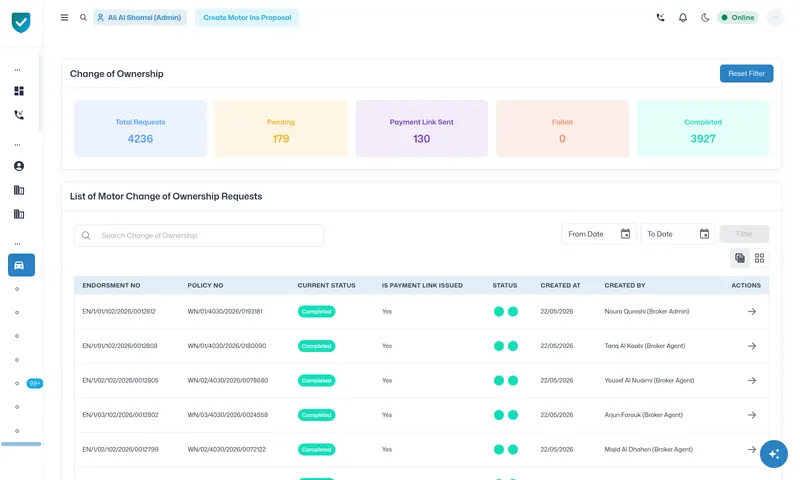Open arrow action for Tariq Al Kaabi row

pos(752,346)
